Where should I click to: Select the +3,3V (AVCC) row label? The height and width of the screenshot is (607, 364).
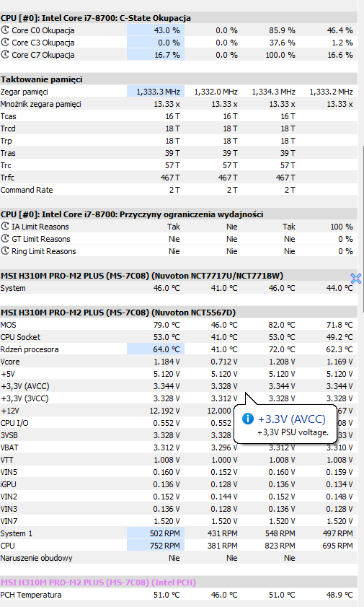25,386
